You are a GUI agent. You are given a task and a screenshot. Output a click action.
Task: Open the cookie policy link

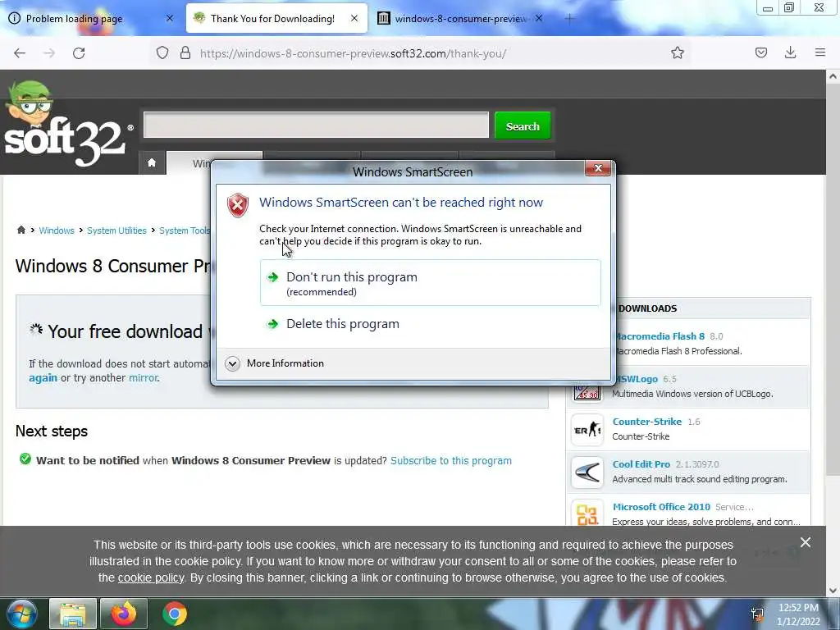(x=151, y=578)
